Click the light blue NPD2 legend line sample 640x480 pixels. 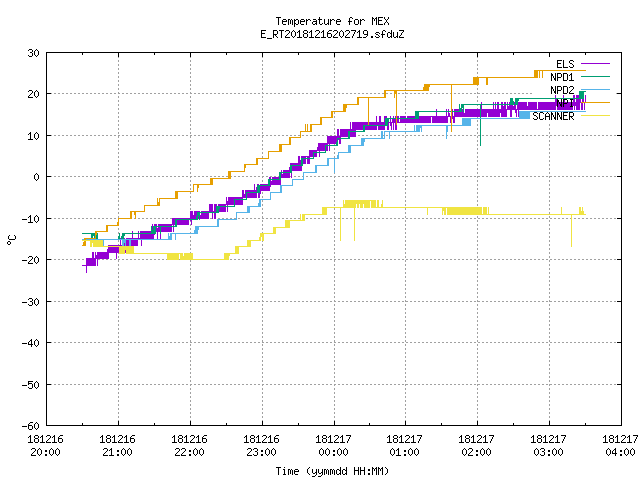595,89
